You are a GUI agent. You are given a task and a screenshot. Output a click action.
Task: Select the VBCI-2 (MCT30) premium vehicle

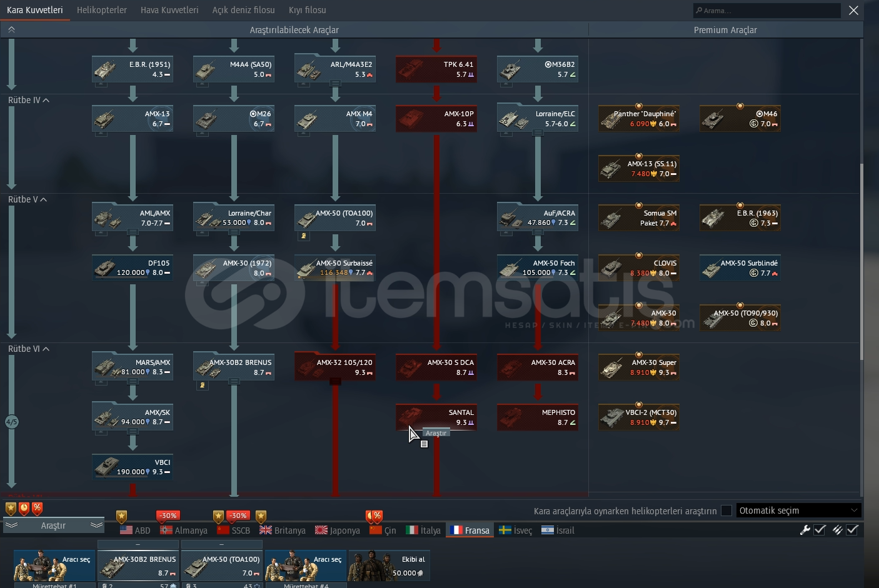click(639, 417)
